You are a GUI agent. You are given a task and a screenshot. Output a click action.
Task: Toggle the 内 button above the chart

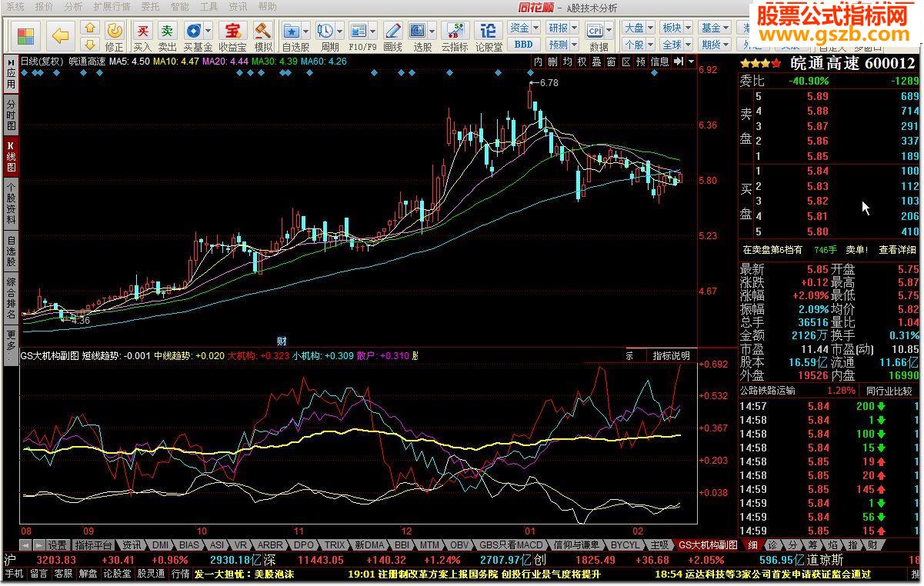coord(538,62)
